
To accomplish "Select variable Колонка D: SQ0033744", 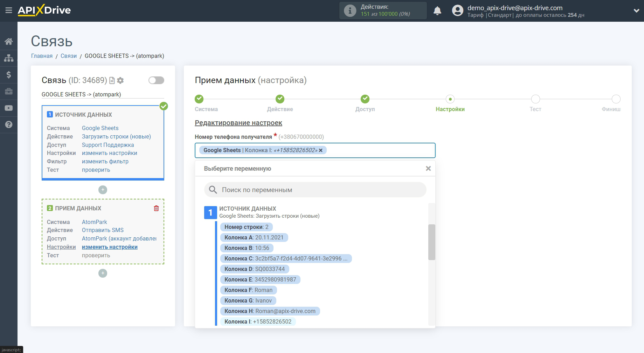I will pyautogui.click(x=255, y=269).
